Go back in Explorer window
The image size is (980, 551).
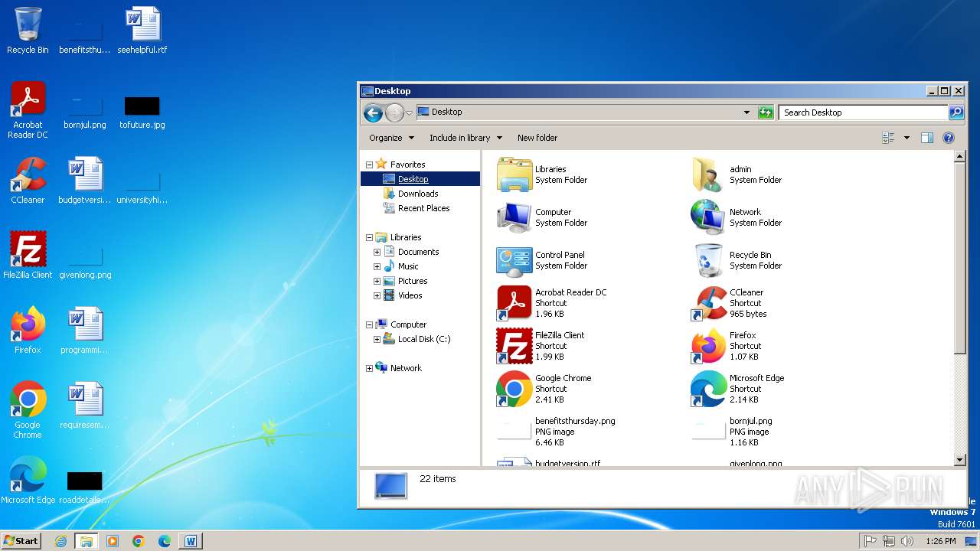point(373,113)
